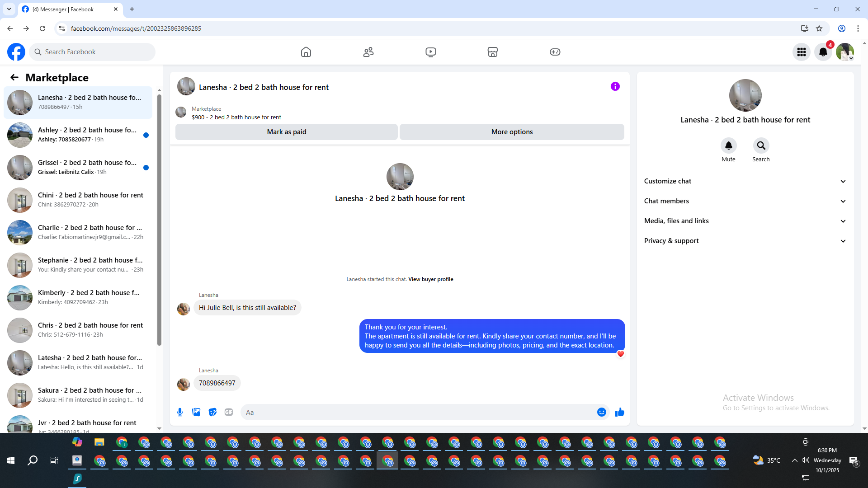Open the $900 listing link under Marketplace
The image size is (868, 488).
coord(236,117)
